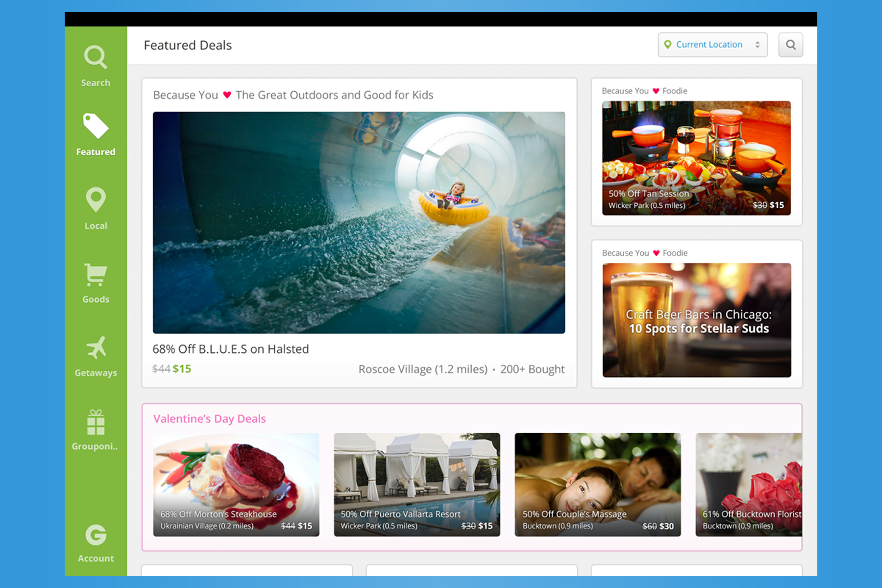Click 'Because You ♥ The Great Outdoors' heading
882x588 pixels.
[293, 95]
